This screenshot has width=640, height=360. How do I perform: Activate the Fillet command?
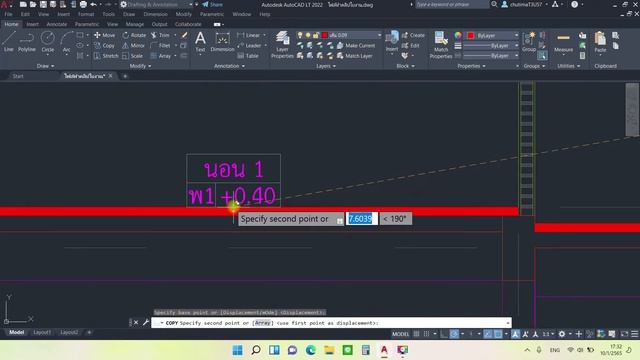pos(160,45)
